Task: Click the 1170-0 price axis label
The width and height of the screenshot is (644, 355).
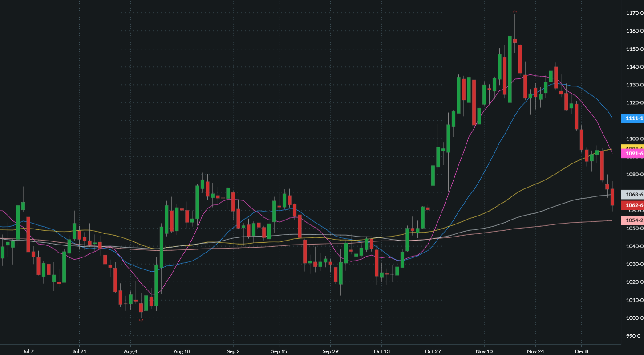Action: click(x=634, y=13)
